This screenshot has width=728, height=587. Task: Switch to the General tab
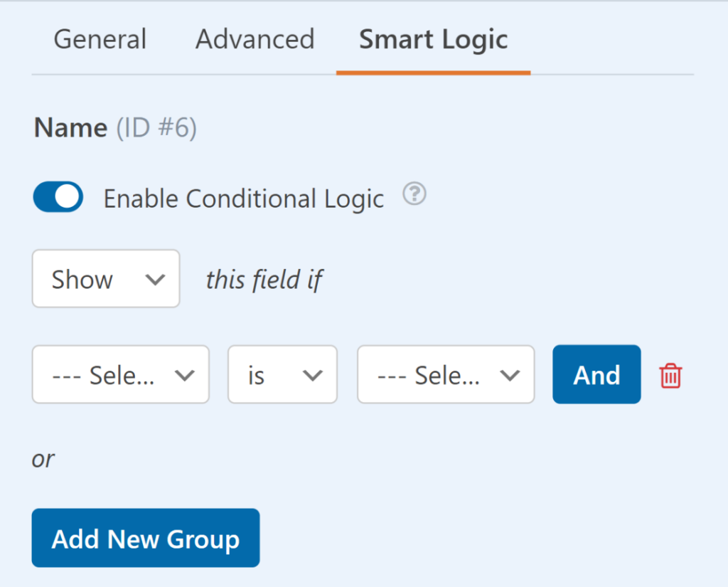(x=100, y=40)
